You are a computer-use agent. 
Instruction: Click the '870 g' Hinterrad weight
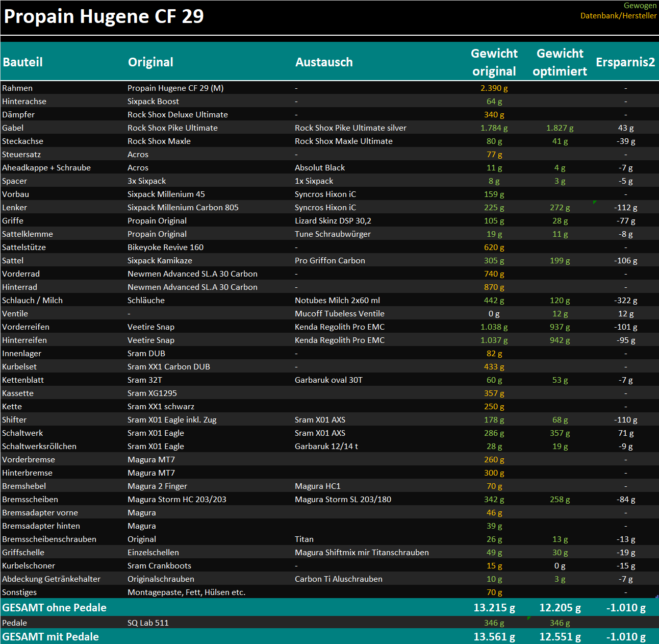pyautogui.click(x=494, y=287)
